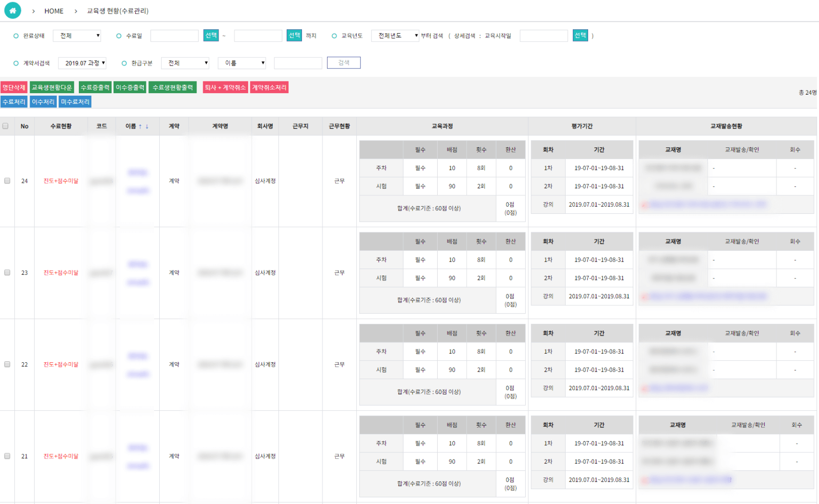Open the 이름 search-field type dropdown

[x=242, y=63]
